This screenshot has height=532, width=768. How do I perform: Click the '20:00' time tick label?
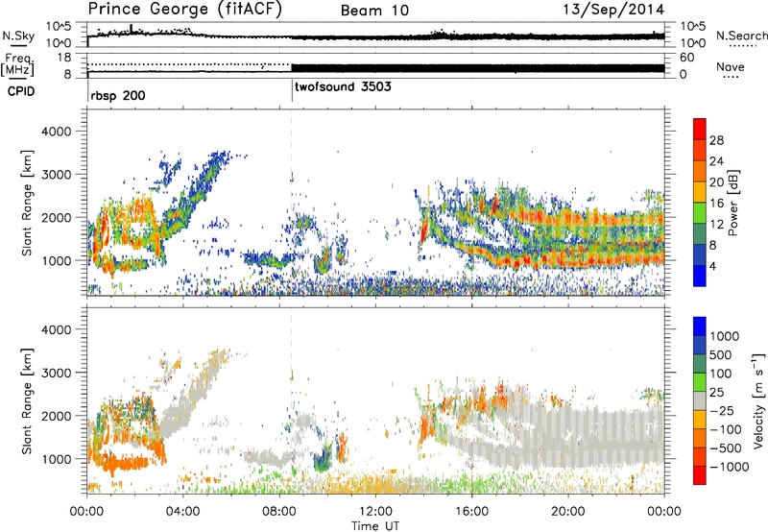[x=567, y=512]
